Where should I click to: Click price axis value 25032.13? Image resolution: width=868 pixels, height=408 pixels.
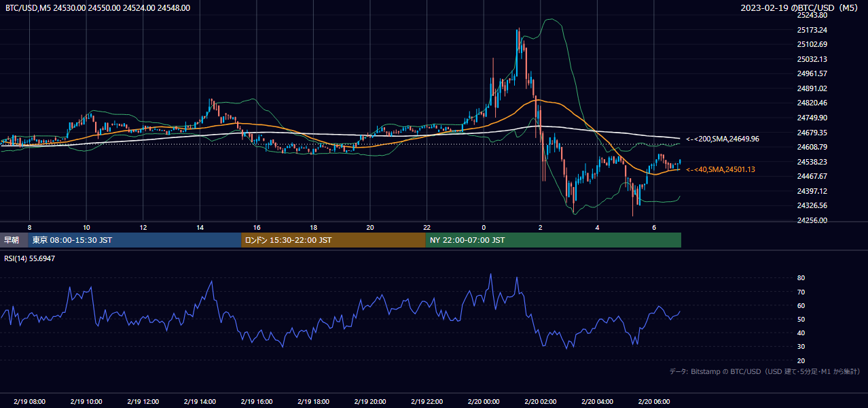812,59
